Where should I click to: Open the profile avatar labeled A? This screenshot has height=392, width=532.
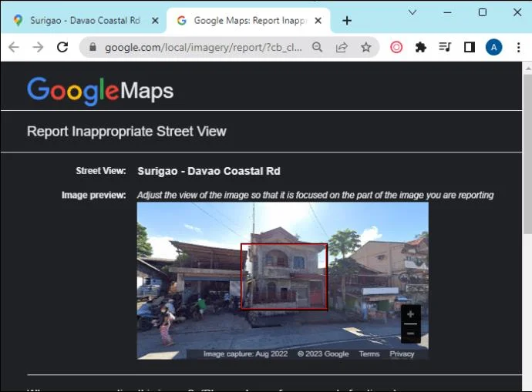tap(493, 47)
